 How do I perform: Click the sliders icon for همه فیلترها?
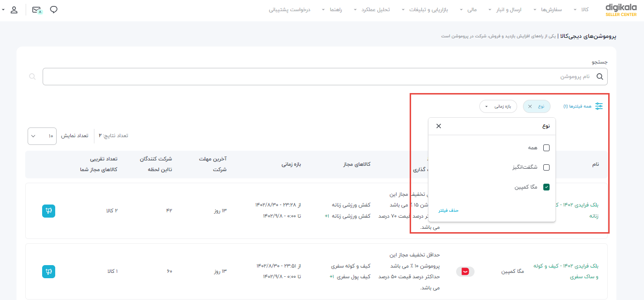(x=599, y=106)
